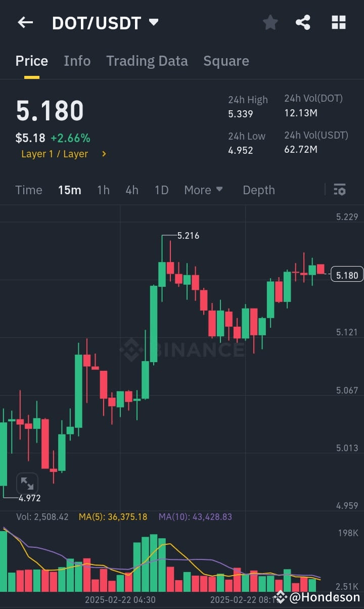364x609 pixels.
Task: Toggle the 15m interval selection
Action: point(70,190)
